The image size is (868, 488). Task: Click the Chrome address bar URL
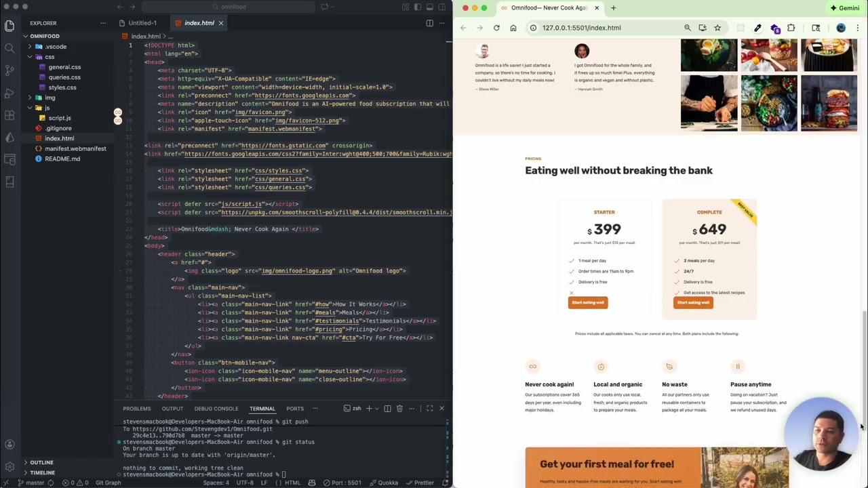click(x=582, y=28)
